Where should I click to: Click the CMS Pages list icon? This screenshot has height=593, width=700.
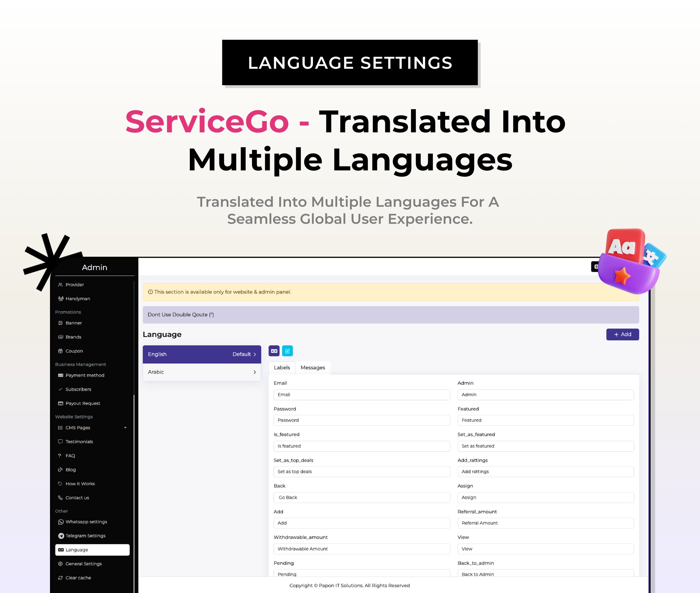(61, 428)
